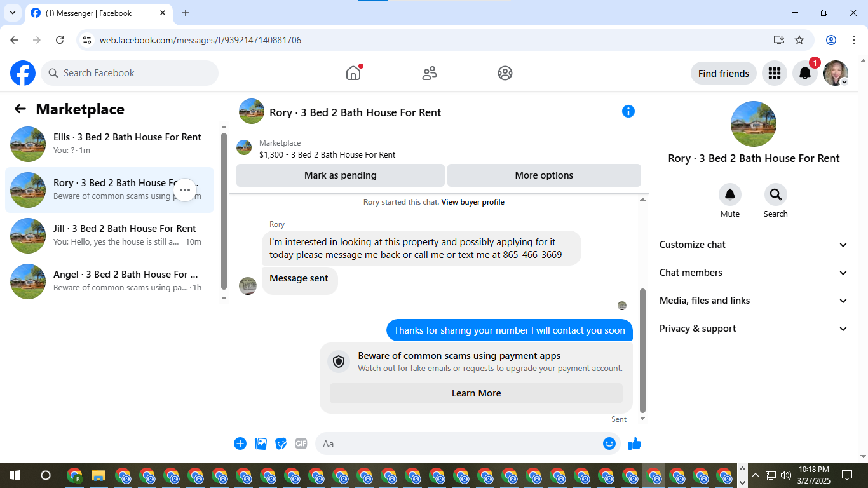The height and width of the screenshot is (488, 868).
Task: Click the "Thanks for sharing your number" message
Action: (x=510, y=330)
